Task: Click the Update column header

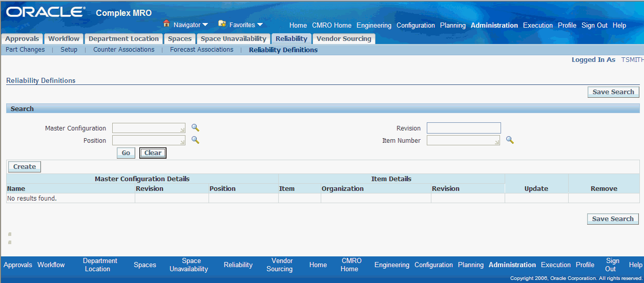Action: pyautogui.click(x=536, y=189)
